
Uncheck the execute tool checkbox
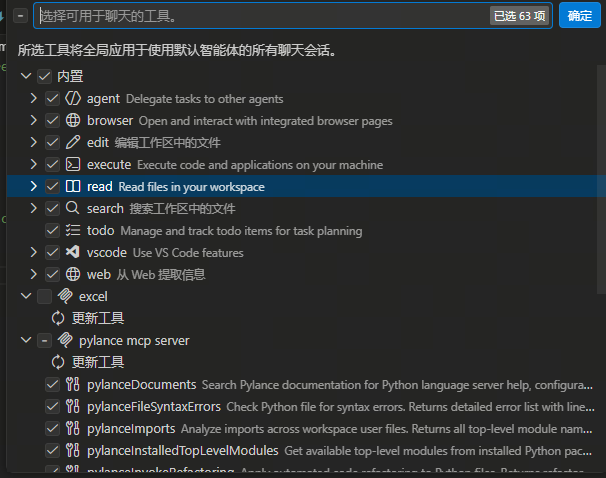52,165
